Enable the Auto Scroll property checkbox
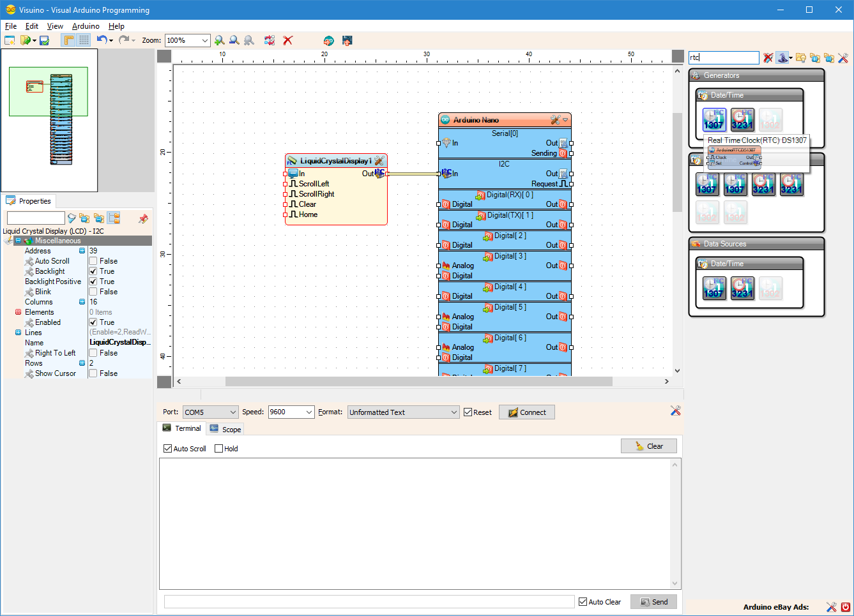854x616 pixels. [93, 261]
